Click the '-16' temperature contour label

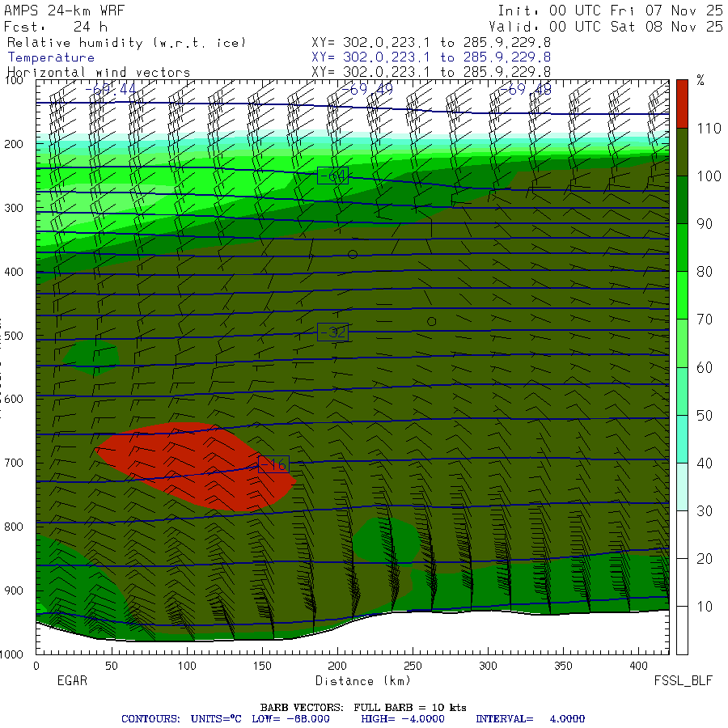click(273, 463)
